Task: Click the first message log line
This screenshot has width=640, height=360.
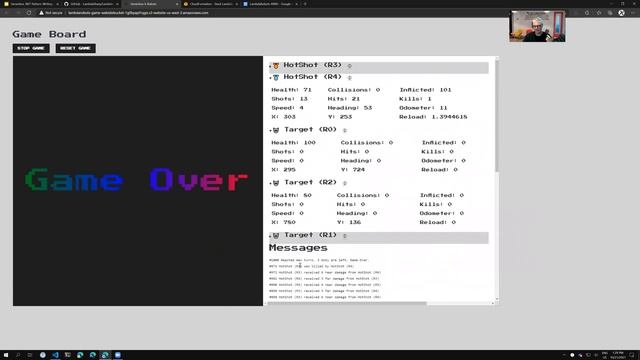Action: (318, 260)
